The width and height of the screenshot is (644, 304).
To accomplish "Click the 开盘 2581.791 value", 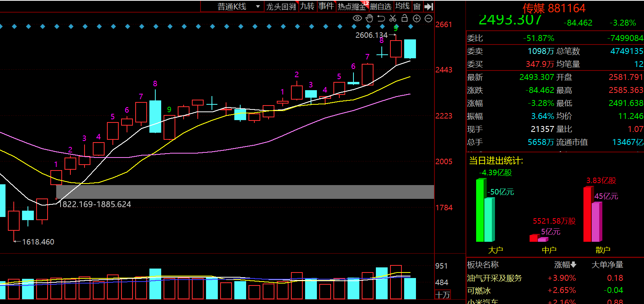I will tap(626, 77).
